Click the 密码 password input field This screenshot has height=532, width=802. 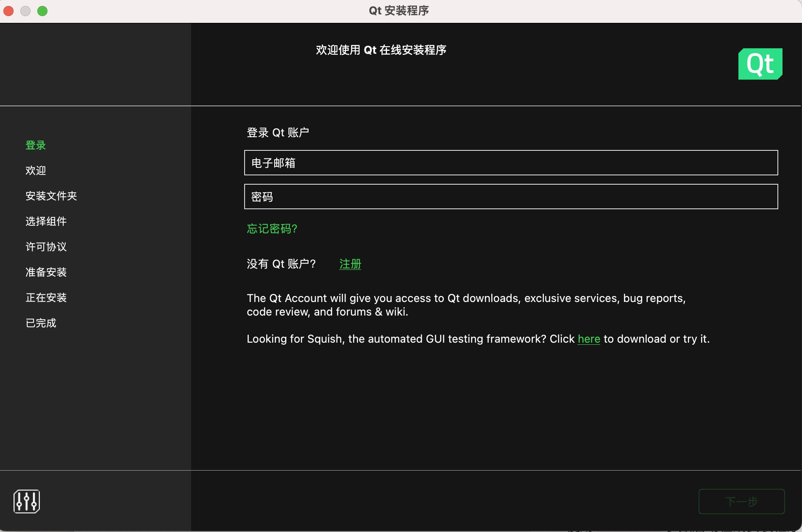coord(511,197)
